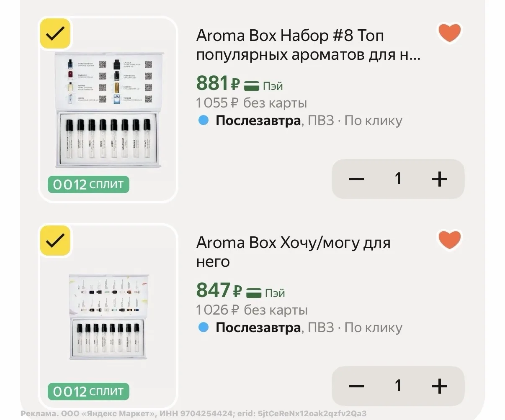Increase quantity of Хочу/могу для него set
This screenshot has height=420, width=505.
click(440, 386)
